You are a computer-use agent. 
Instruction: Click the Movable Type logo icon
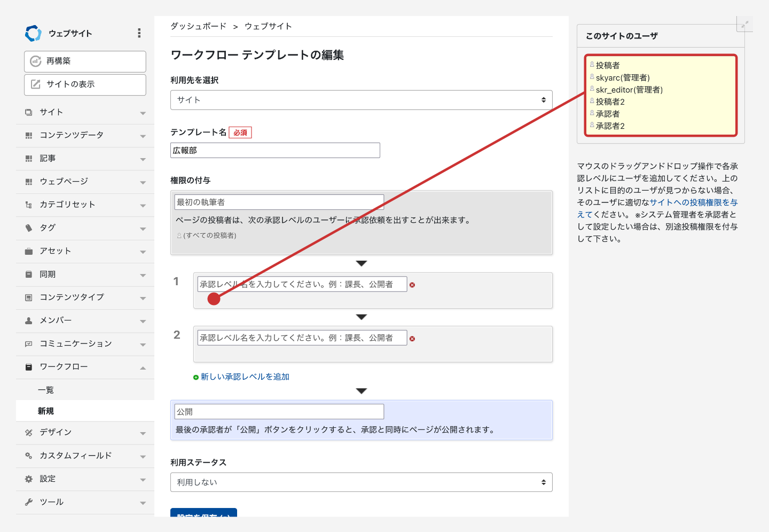33,33
